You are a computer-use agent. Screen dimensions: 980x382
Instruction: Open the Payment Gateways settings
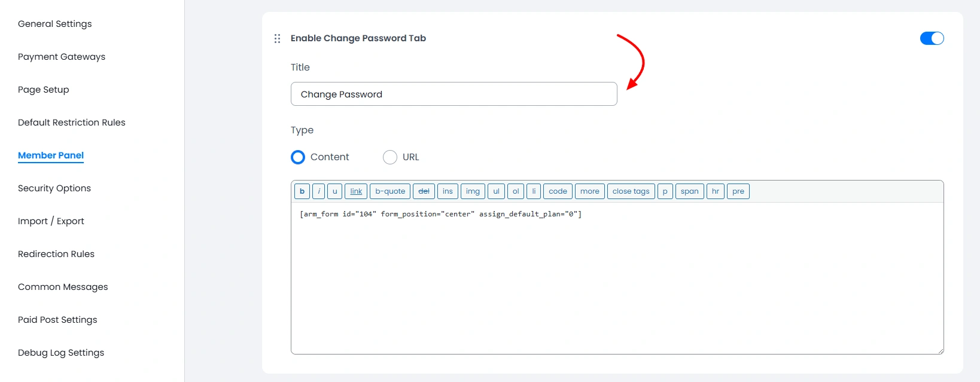[x=61, y=56]
